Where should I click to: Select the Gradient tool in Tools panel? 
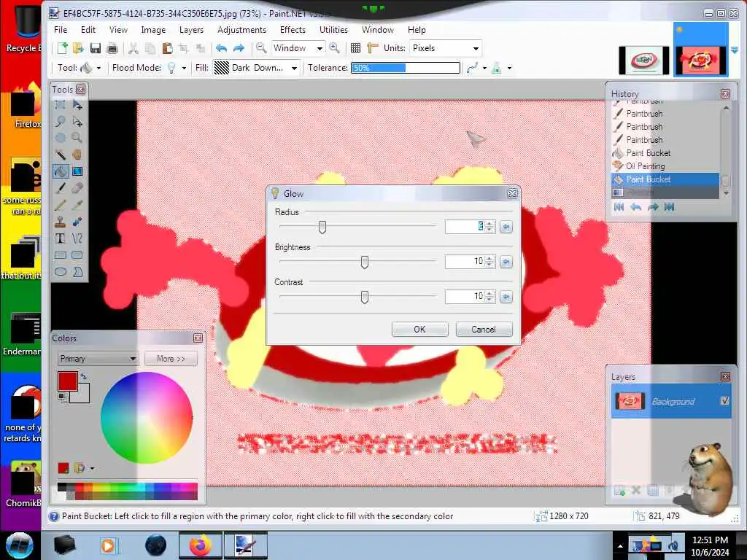pyautogui.click(x=77, y=171)
